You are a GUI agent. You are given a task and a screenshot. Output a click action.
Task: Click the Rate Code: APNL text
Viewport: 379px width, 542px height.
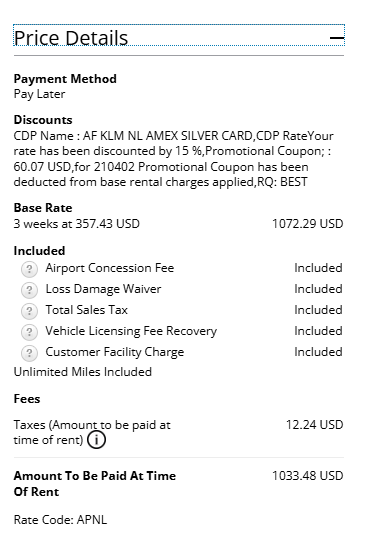coord(60,520)
